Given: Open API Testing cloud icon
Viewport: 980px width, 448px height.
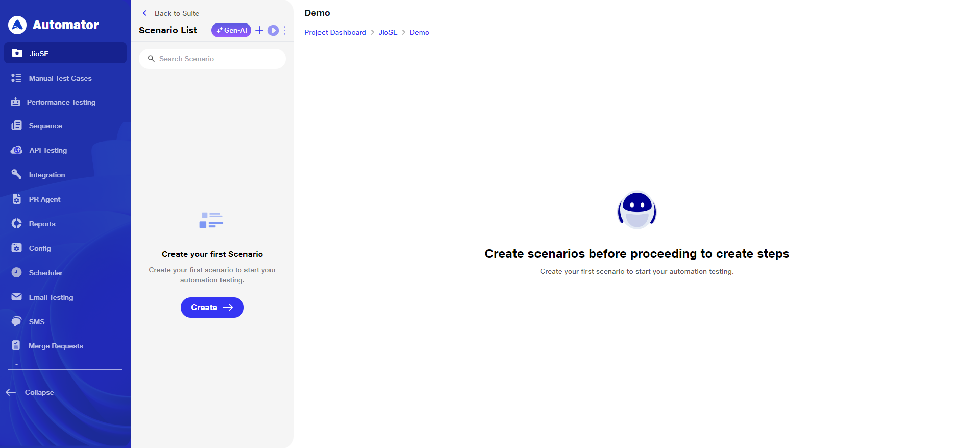Looking at the screenshot, I should [x=16, y=150].
